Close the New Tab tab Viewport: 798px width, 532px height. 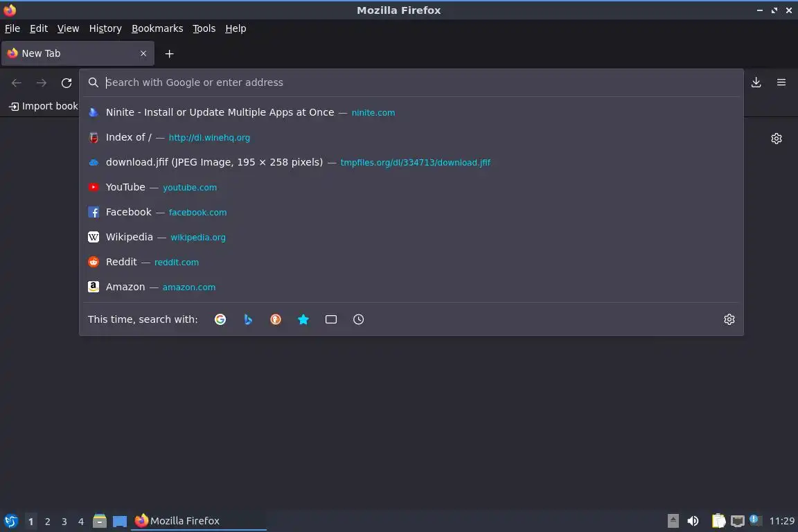143,53
